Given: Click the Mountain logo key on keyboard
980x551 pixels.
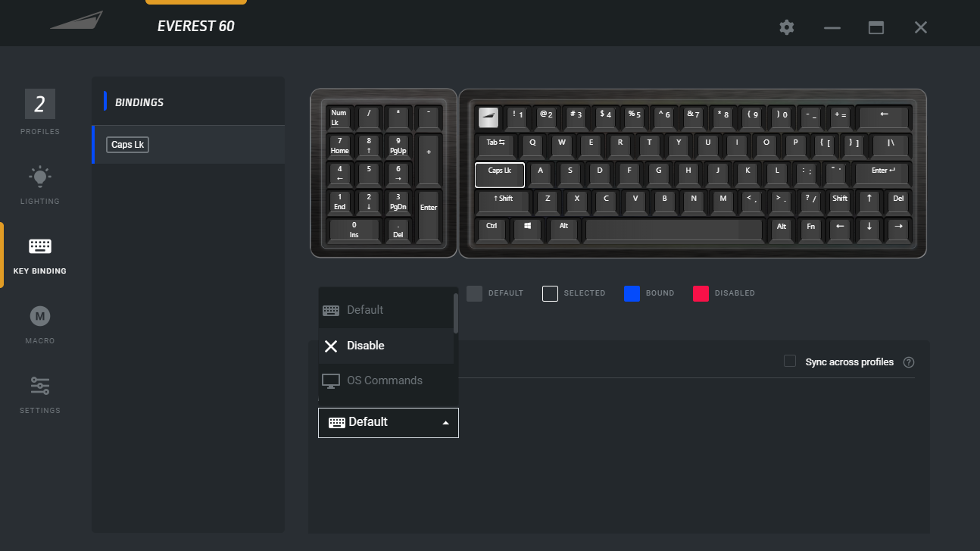Looking at the screenshot, I should tap(488, 117).
